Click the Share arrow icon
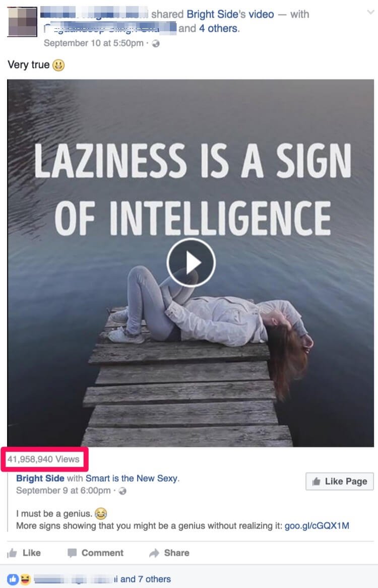378x588 pixels. click(154, 553)
